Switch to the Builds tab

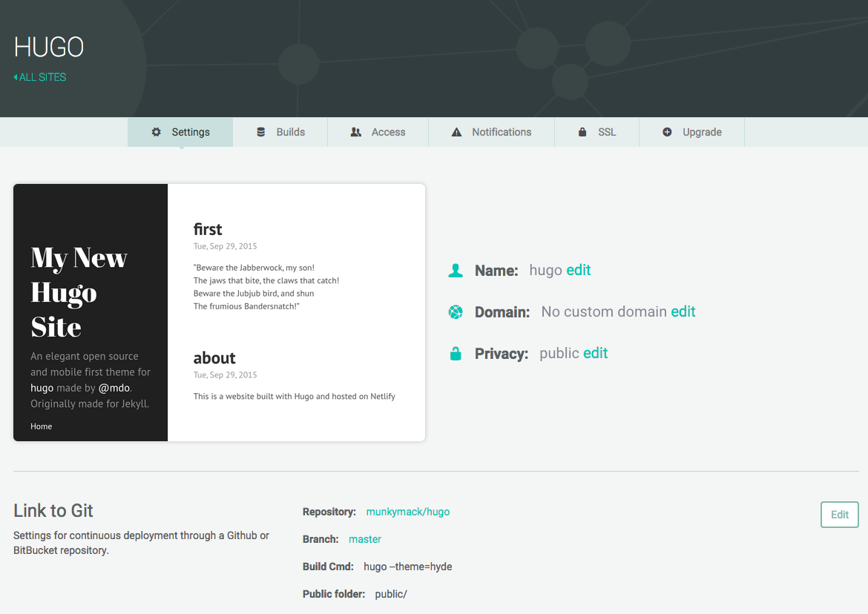point(280,132)
